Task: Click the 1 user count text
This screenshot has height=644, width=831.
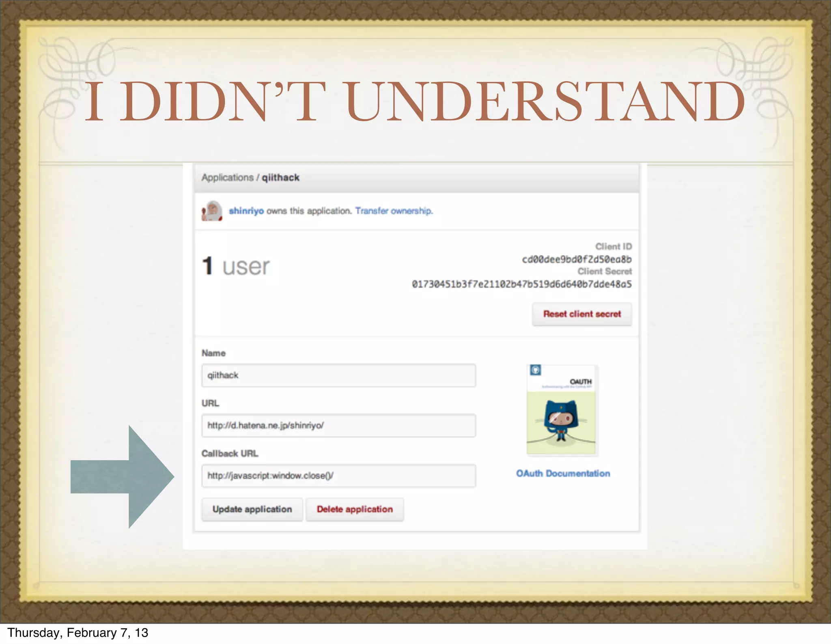Action: [236, 266]
